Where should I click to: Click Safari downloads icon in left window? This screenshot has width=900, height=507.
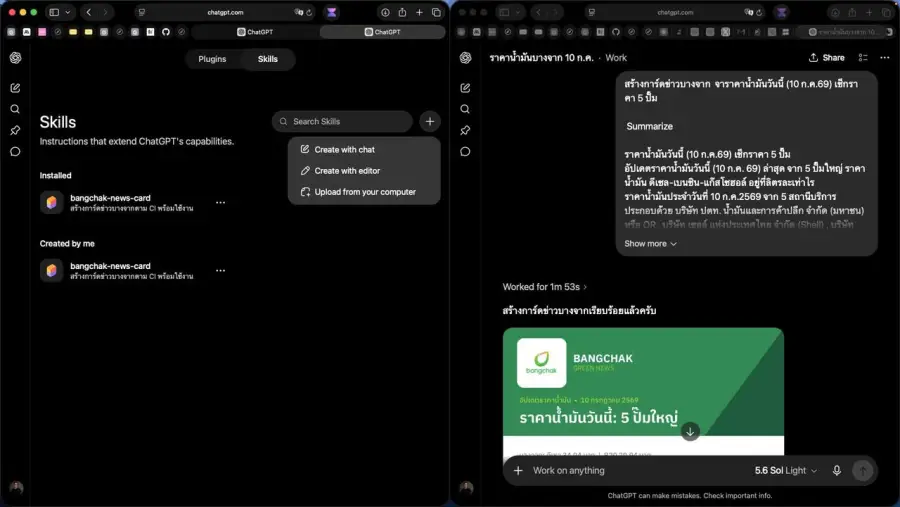click(385, 12)
